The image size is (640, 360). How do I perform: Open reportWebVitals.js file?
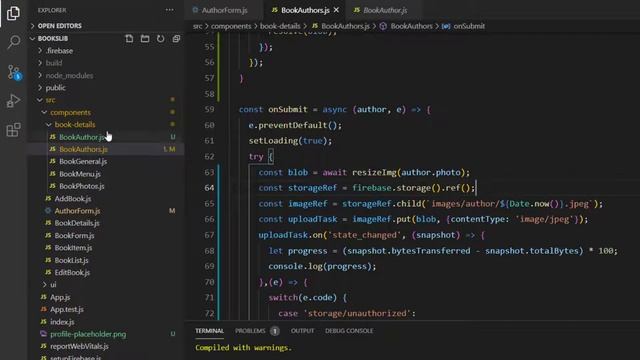(79, 346)
